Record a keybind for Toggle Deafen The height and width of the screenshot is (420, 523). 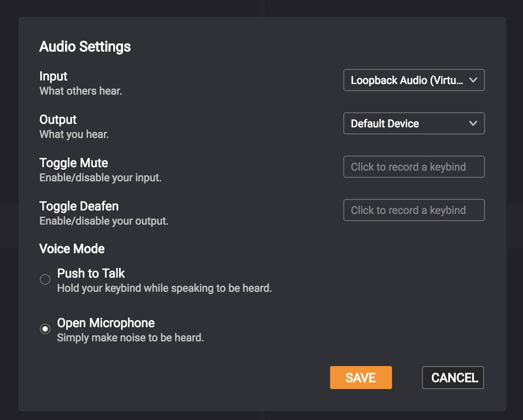tap(414, 210)
